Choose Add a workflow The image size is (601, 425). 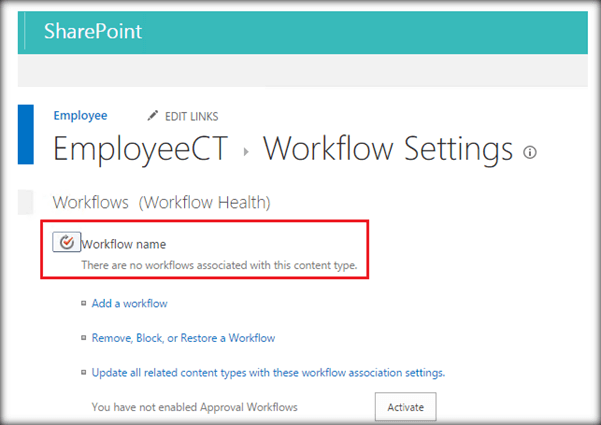[129, 303]
